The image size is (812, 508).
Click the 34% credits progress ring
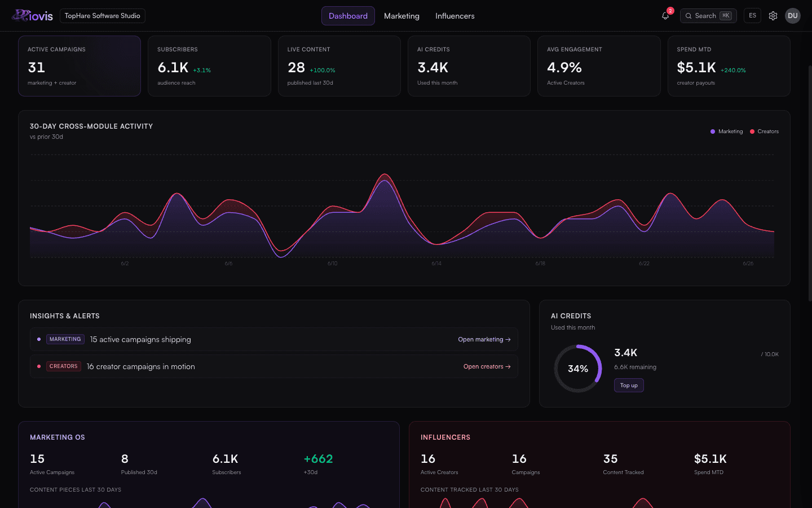click(578, 369)
